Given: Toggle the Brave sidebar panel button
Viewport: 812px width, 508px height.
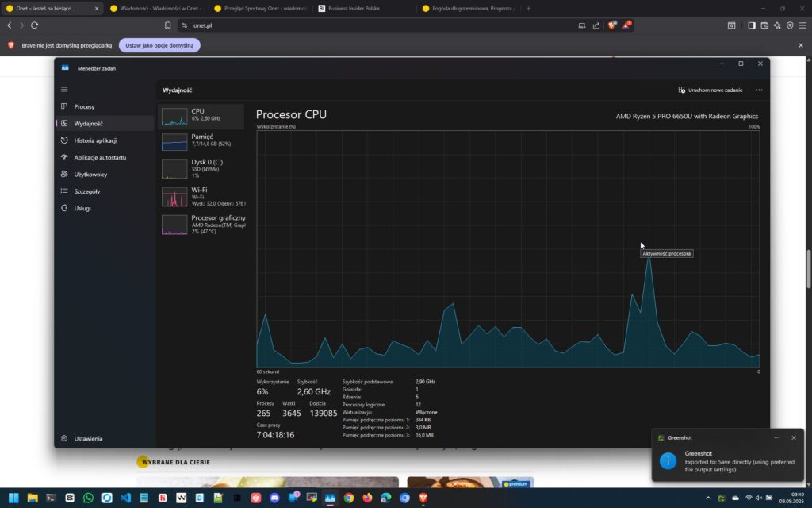Looking at the screenshot, I should (751, 25).
